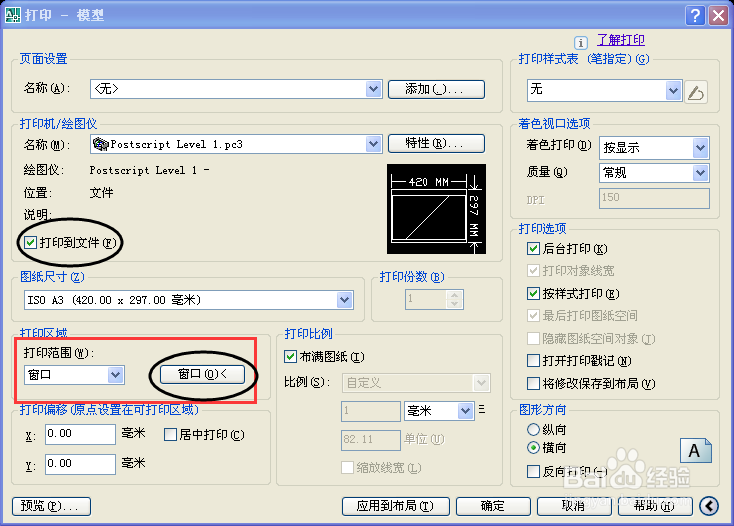Viewport: 734px width, 526px height.
Task: Toggle the disabled 缩放线宽 checkbox
Action: pos(347,467)
